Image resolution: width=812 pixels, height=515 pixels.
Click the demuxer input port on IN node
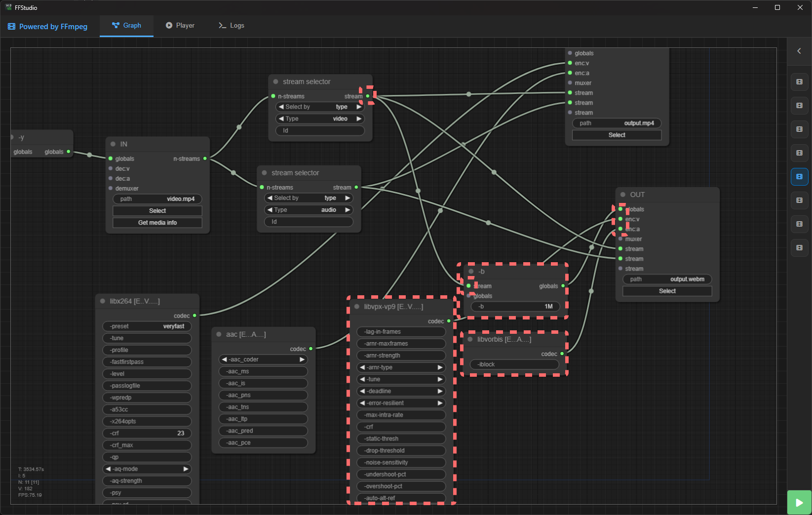111,188
